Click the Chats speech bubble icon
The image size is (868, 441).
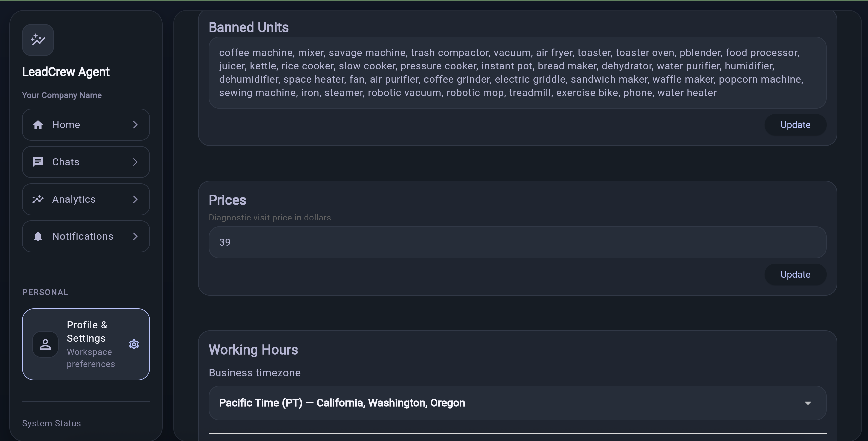click(x=38, y=162)
